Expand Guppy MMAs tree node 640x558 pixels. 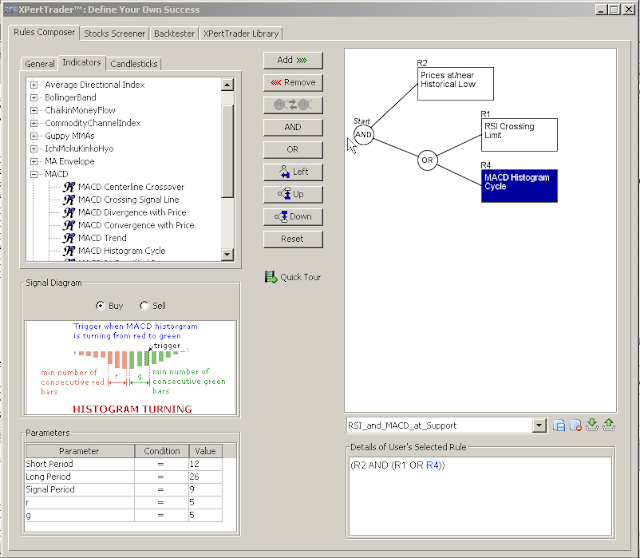coord(34,136)
